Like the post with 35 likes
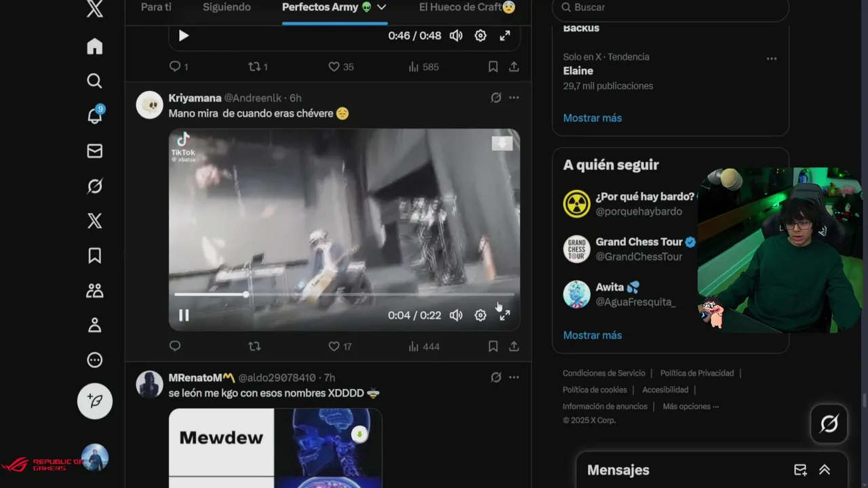This screenshot has width=868, height=488. (x=340, y=66)
